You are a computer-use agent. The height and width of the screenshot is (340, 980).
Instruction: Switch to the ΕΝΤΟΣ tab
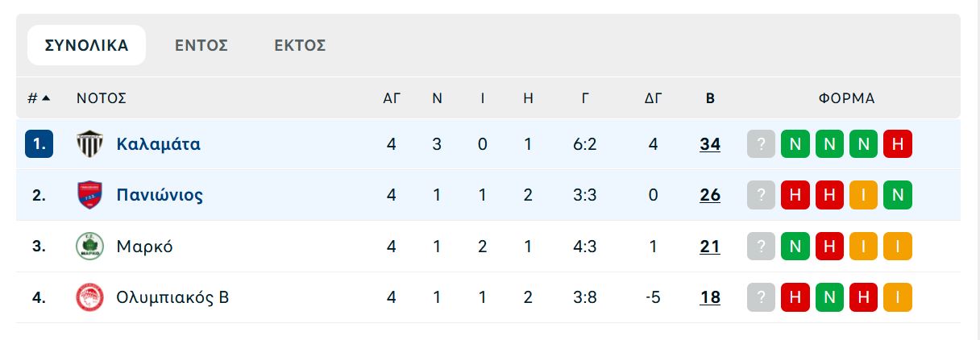pyautogui.click(x=201, y=45)
